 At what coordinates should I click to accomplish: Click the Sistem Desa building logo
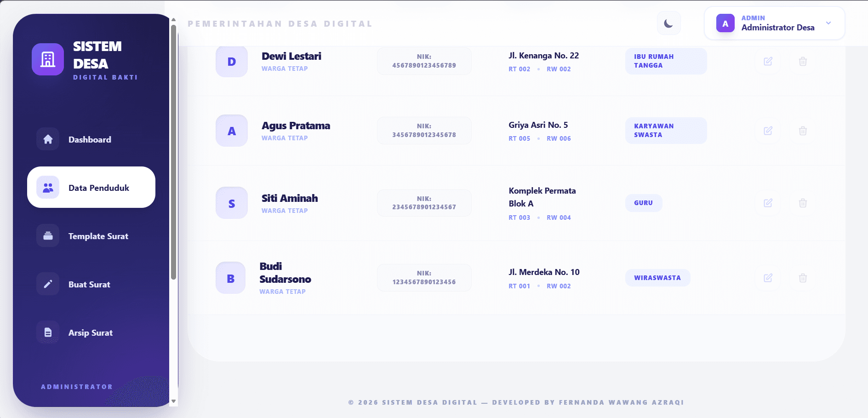(x=48, y=59)
